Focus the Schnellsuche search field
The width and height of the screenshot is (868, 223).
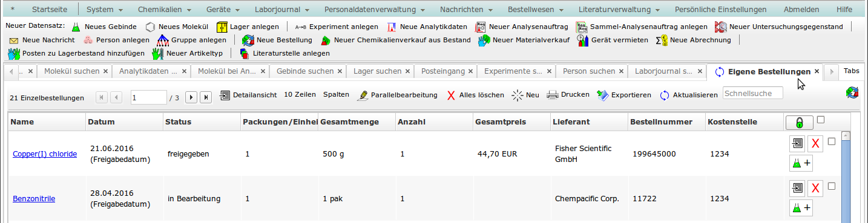[x=752, y=94]
